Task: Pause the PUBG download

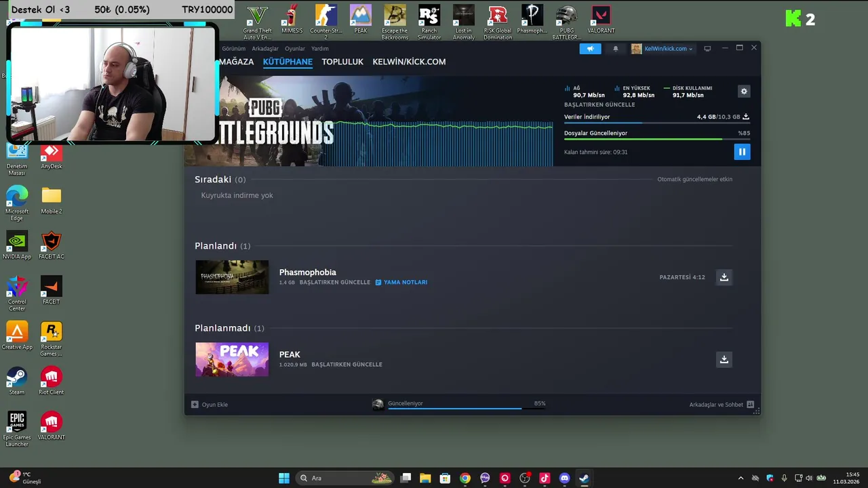Action: point(742,152)
